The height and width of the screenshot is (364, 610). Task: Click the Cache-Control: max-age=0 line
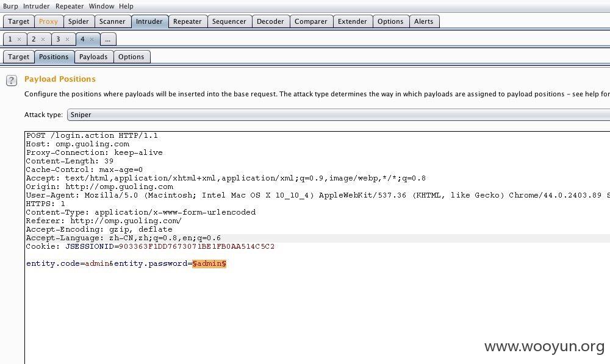(84, 170)
